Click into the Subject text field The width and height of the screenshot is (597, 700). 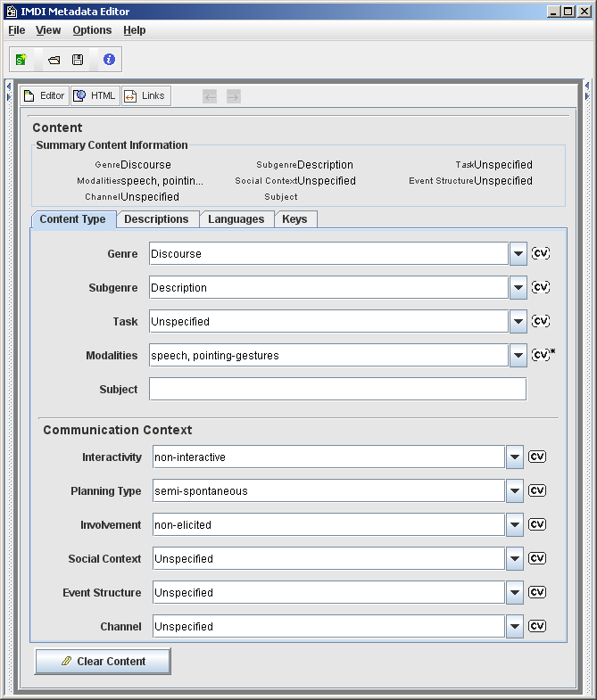pos(337,390)
